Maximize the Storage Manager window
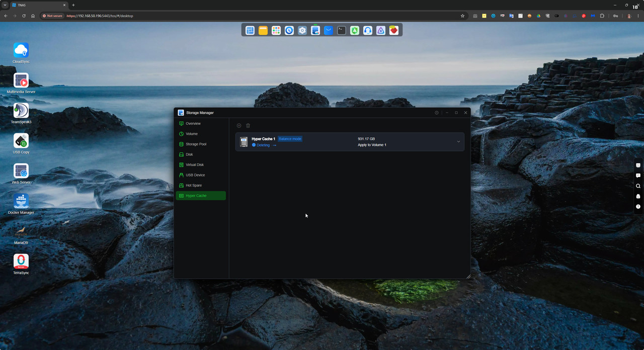The height and width of the screenshot is (350, 644). coord(456,113)
